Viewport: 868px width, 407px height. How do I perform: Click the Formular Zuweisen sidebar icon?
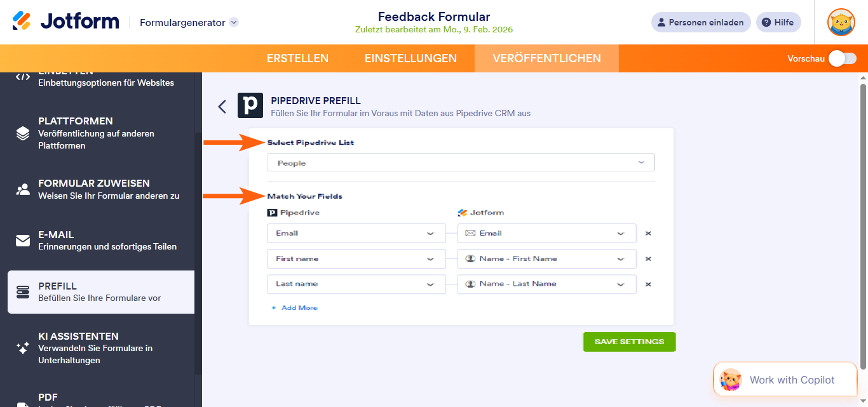(x=23, y=189)
